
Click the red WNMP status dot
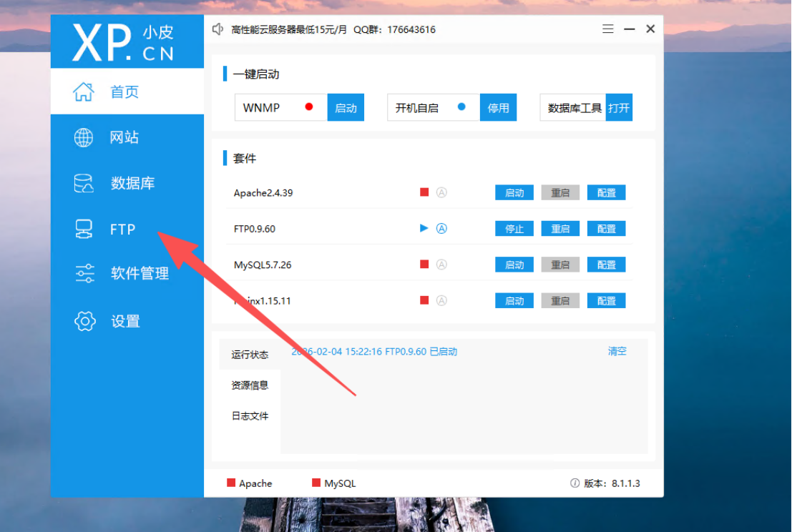(x=309, y=107)
